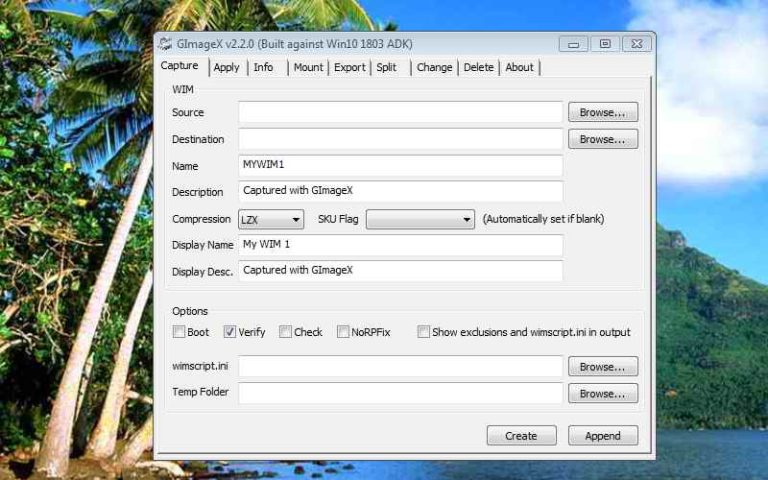Go to the Export tab

click(350, 67)
